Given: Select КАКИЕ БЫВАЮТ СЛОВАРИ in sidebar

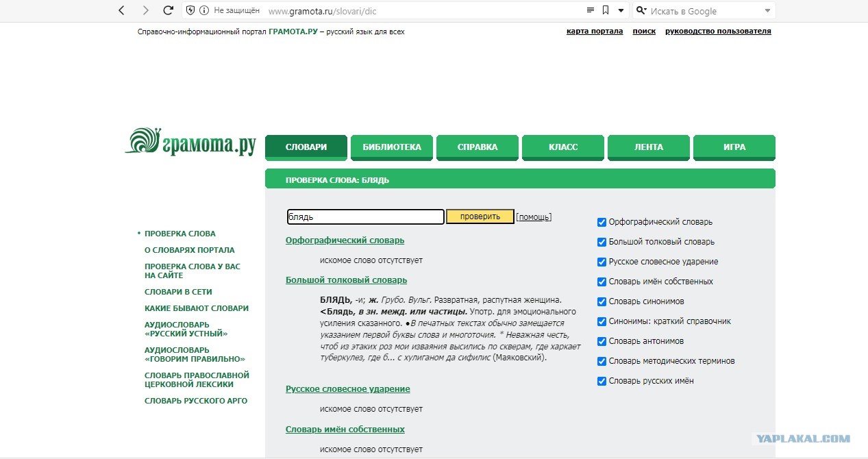Looking at the screenshot, I should pyautogui.click(x=197, y=308).
